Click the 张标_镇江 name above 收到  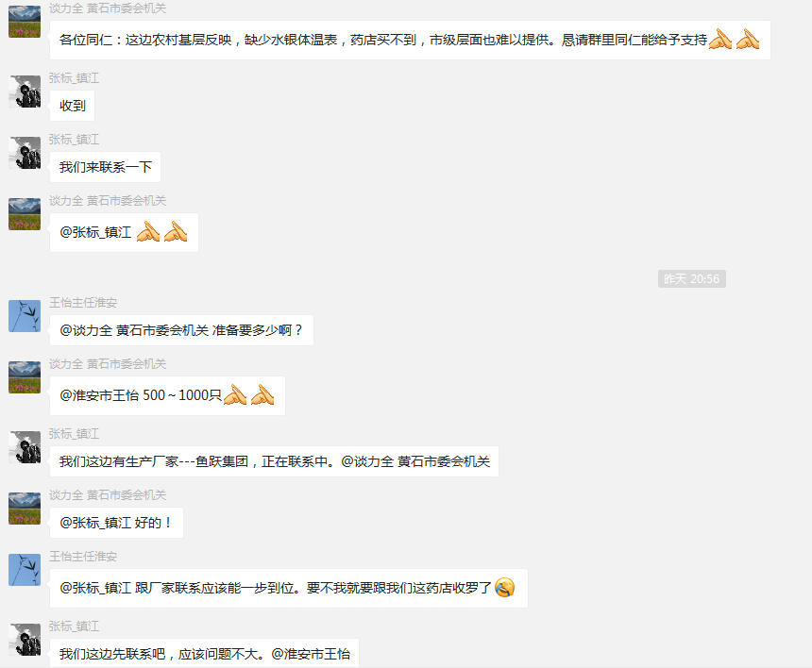tap(74, 78)
